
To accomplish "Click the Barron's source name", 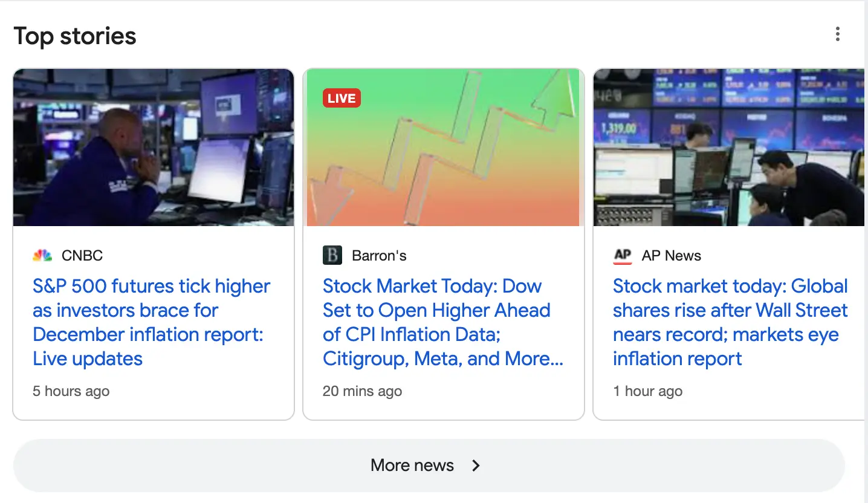I will click(379, 256).
